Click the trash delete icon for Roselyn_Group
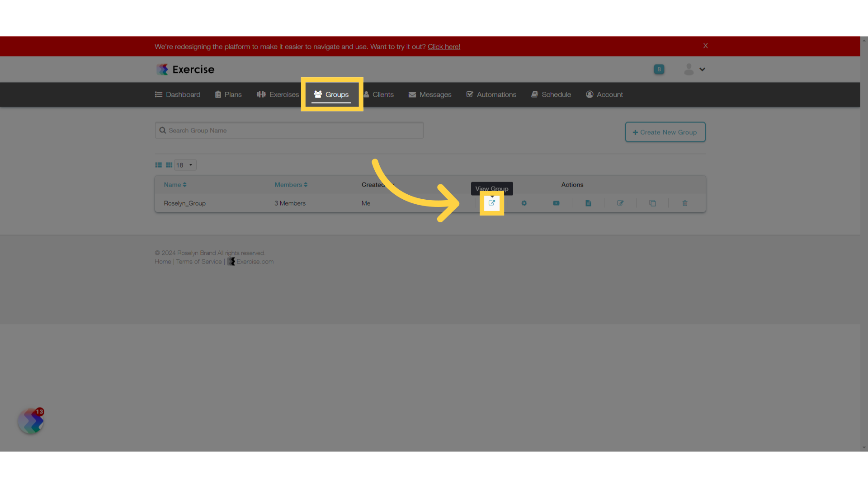 [685, 203]
